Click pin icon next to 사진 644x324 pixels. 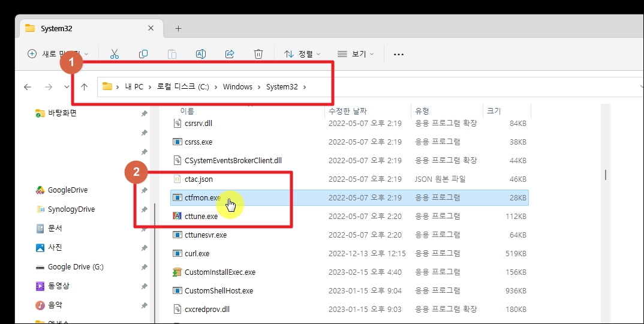click(144, 248)
